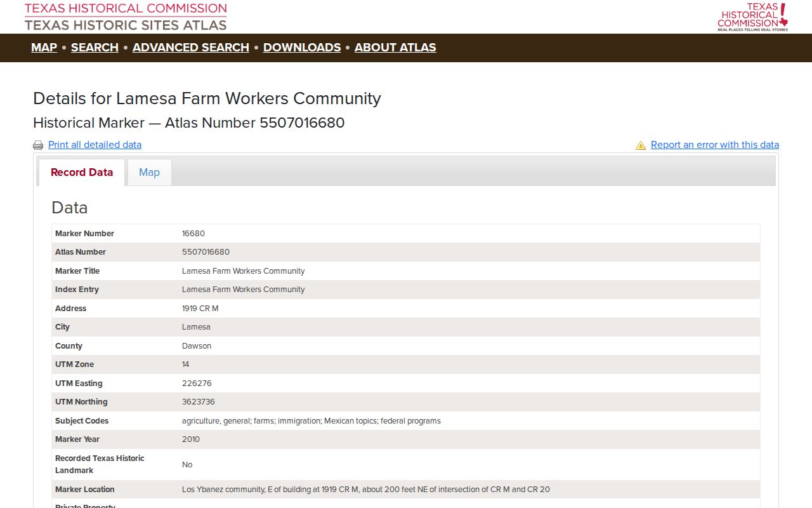Click the Print all detailed data link
Viewport: 812px width, 508px height.
95,145
